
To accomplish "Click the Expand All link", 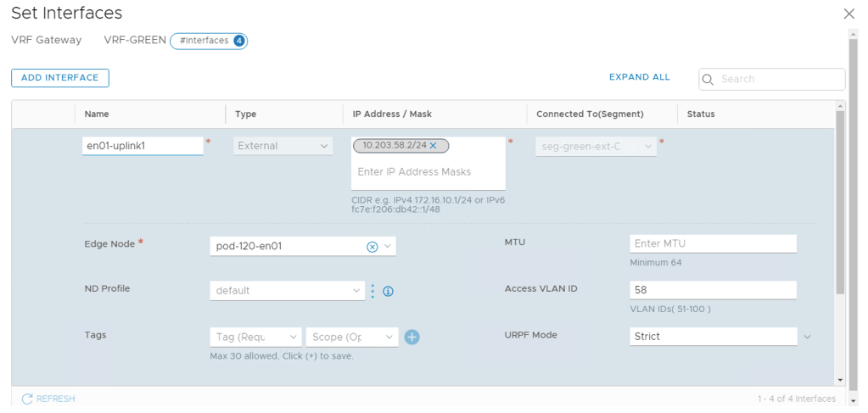I will 639,77.
